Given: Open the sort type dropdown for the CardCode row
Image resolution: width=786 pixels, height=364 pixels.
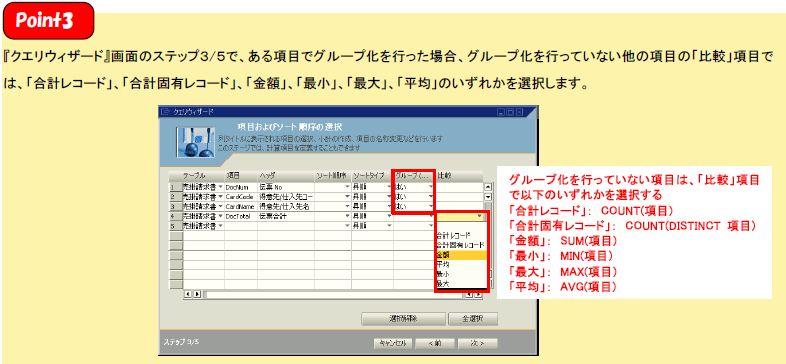Looking at the screenshot, I should 389,197.
